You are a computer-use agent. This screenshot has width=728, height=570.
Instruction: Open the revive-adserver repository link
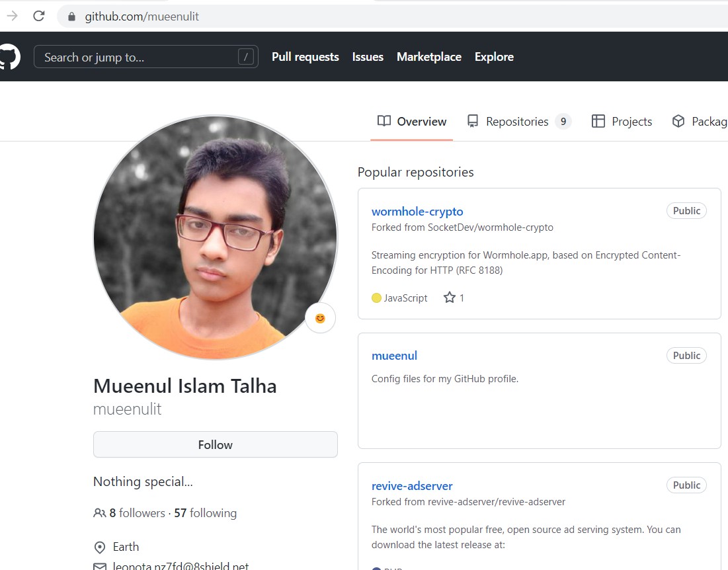tap(412, 486)
